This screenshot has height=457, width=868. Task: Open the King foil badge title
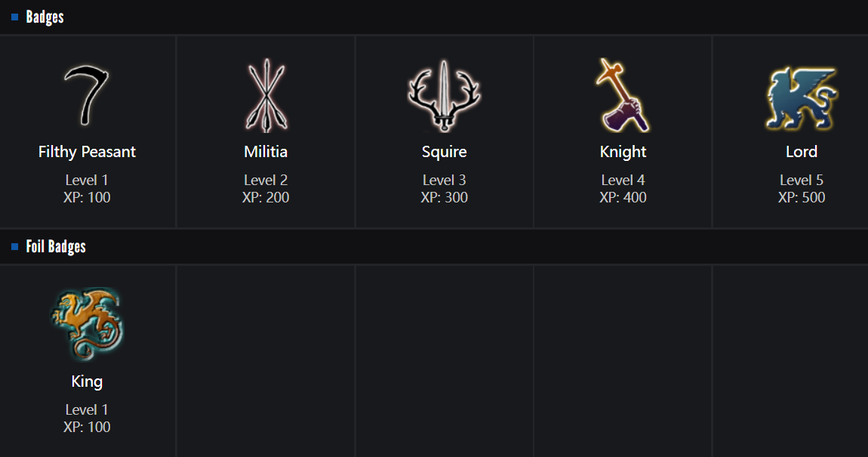[87, 381]
